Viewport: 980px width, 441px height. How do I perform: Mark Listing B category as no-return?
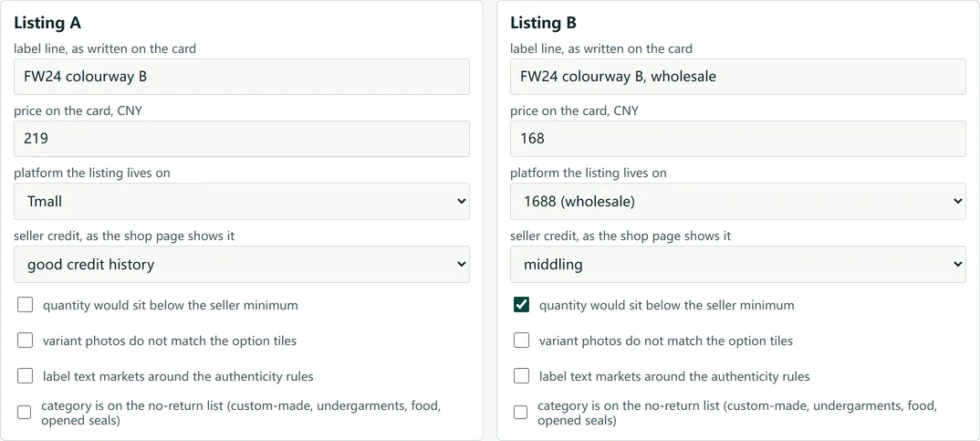tap(521, 412)
